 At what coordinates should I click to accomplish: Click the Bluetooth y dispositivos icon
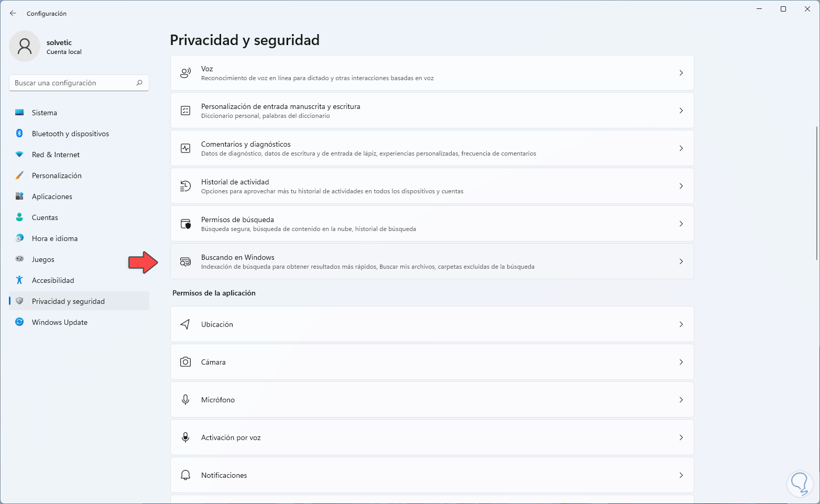19,134
